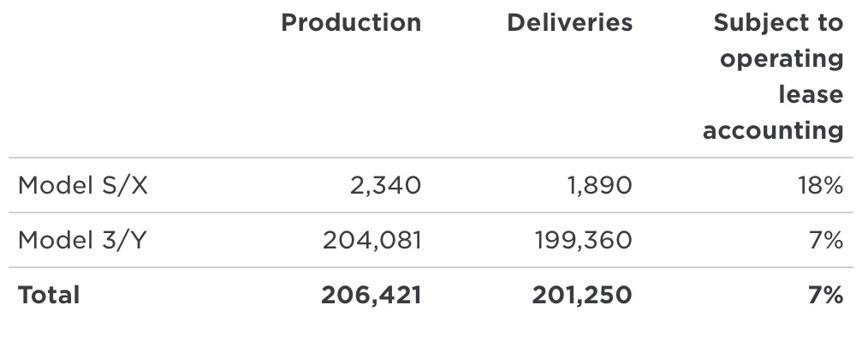868x353 pixels.
Task: Click the Model 3/Y production value 204,081
Action: coord(372,241)
